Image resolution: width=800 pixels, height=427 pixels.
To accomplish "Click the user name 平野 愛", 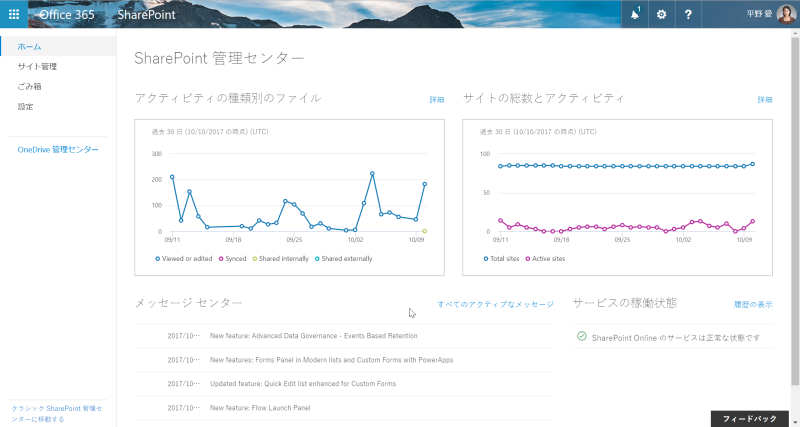I will tap(759, 14).
